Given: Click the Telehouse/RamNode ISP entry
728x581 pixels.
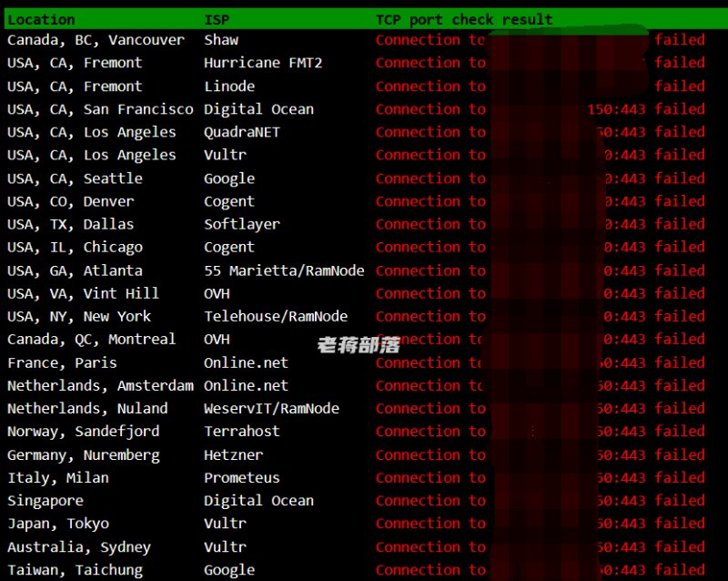Looking at the screenshot, I should coord(276,317).
